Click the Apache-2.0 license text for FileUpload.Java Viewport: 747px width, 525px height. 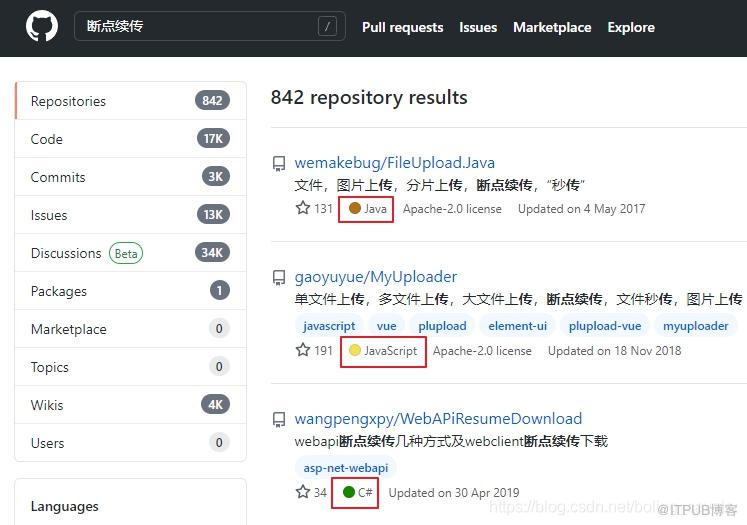[452, 209]
